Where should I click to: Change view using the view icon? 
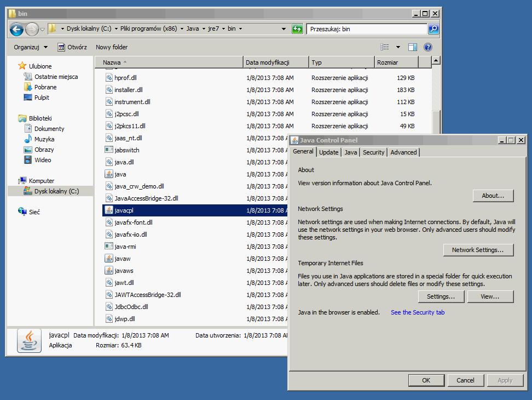(x=384, y=47)
